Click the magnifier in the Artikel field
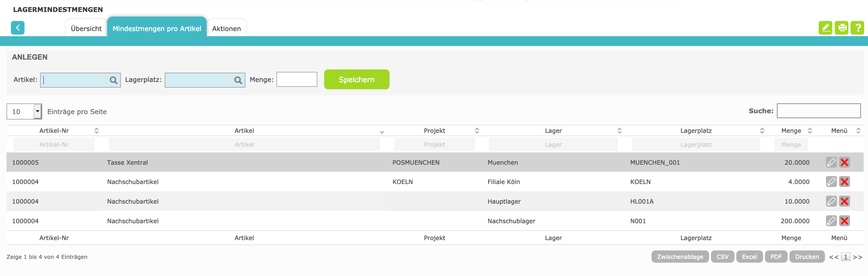This screenshot has width=868, height=276. (114, 80)
